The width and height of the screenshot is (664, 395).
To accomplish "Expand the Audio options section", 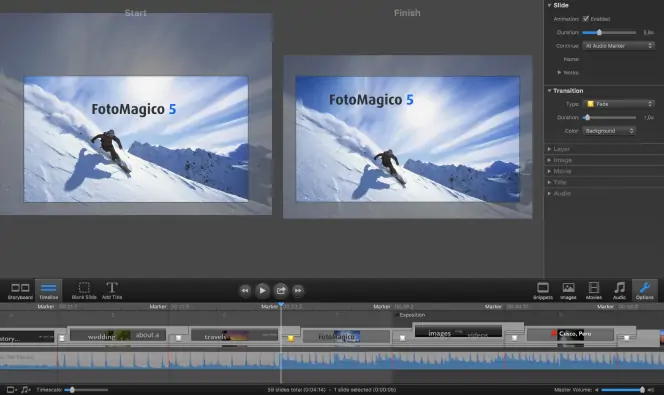I will (549, 193).
